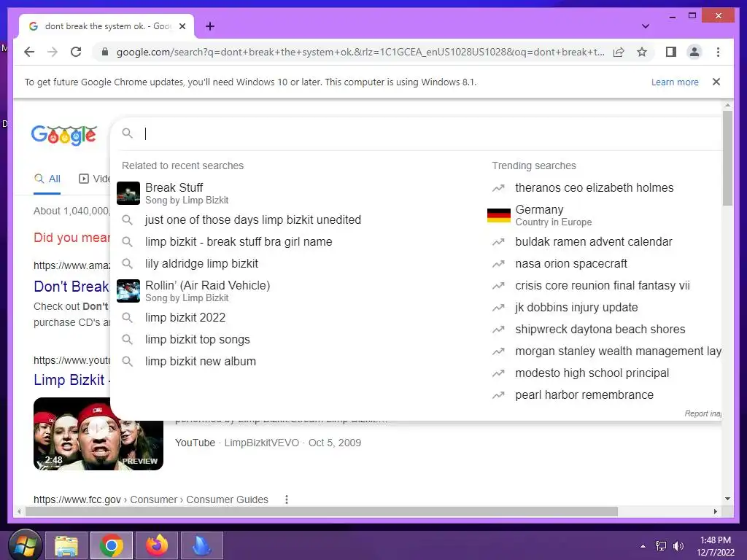
Task: Open the volume speaker tray icon
Action: point(678,546)
